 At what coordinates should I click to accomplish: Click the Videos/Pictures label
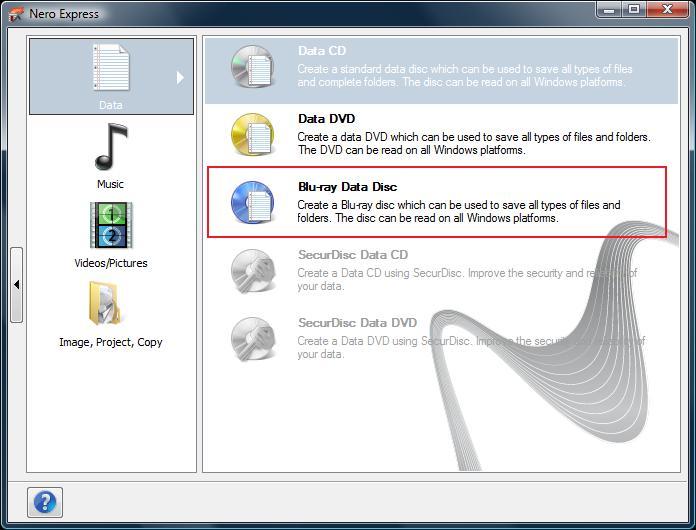[x=111, y=263]
